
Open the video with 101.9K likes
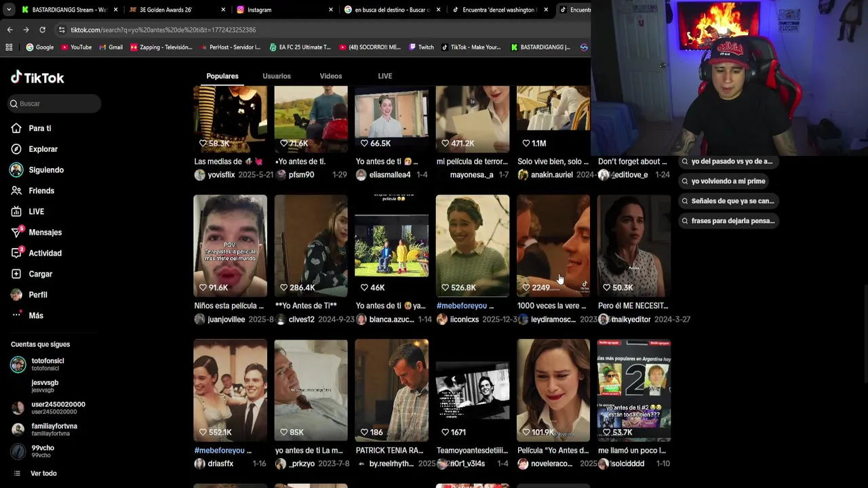tap(553, 390)
